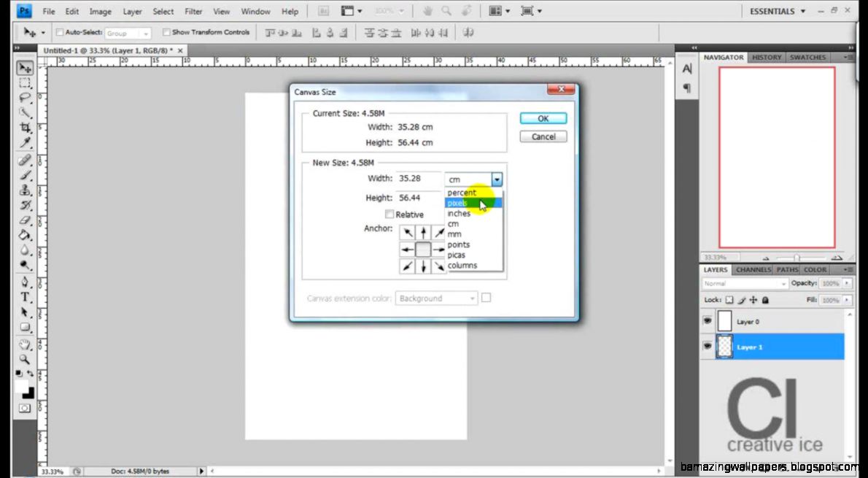
Task: Click the swap foreground/background colors icon
Action: click(30, 374)
